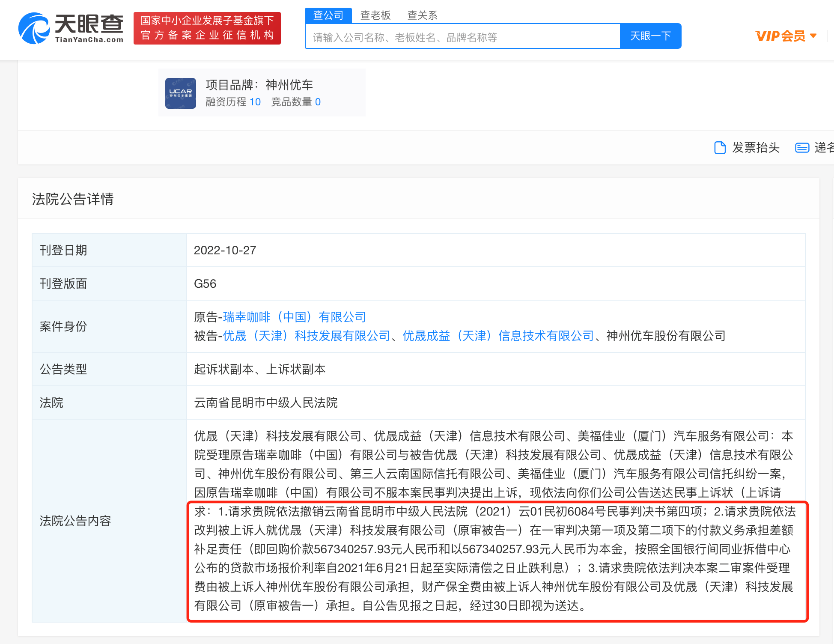Click the 发票抬头 text link
Image resolution: width=834 pixels, height=644 pixels.
click(x=756, y=148)
